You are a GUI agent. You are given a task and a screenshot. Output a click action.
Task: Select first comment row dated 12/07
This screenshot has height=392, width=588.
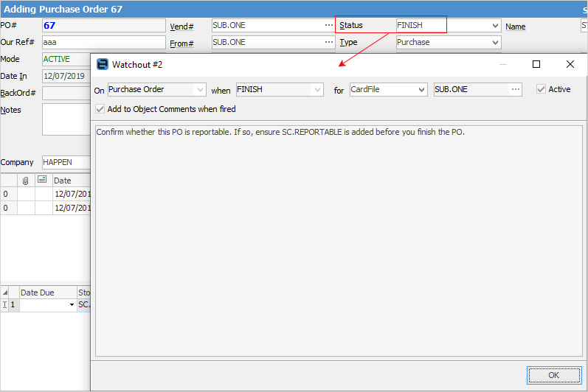(46, 194)
